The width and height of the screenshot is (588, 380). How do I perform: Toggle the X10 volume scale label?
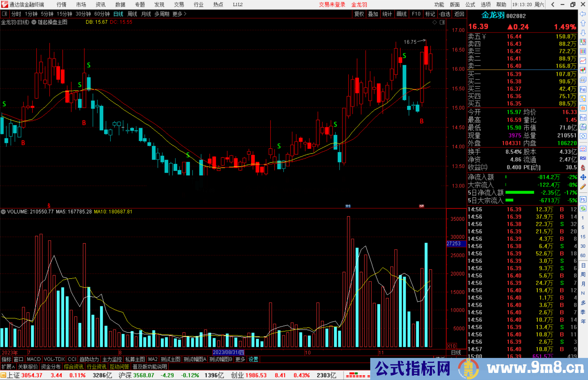coord(451,346)
